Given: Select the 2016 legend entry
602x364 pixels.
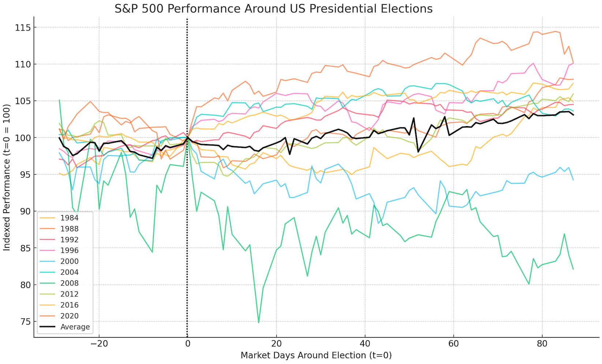Looking at the screenshot, I should point(69,305).
